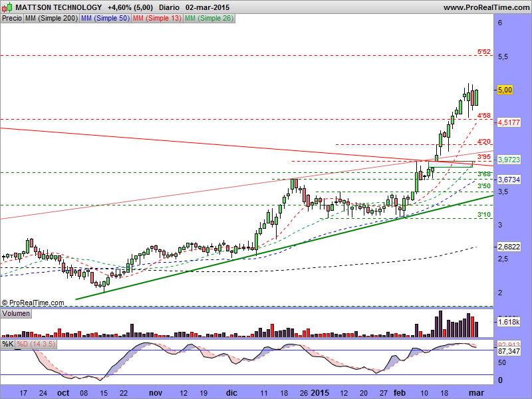This screenshot has height=399, width=532.
Task: Click the feb month label on time axis
Action: [x=400, y=393]
